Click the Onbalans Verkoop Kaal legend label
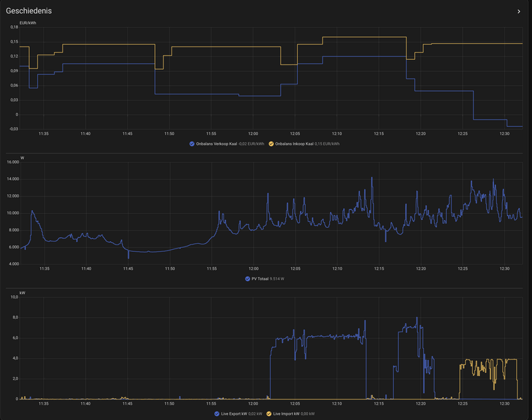This screenshot has height=420, width=532. (x=217, y=144)
